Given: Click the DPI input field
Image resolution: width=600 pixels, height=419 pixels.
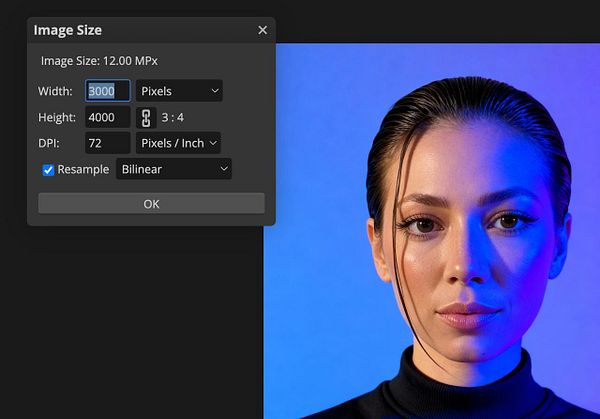Looking at the screenshot, I should (x=108, y=143).
